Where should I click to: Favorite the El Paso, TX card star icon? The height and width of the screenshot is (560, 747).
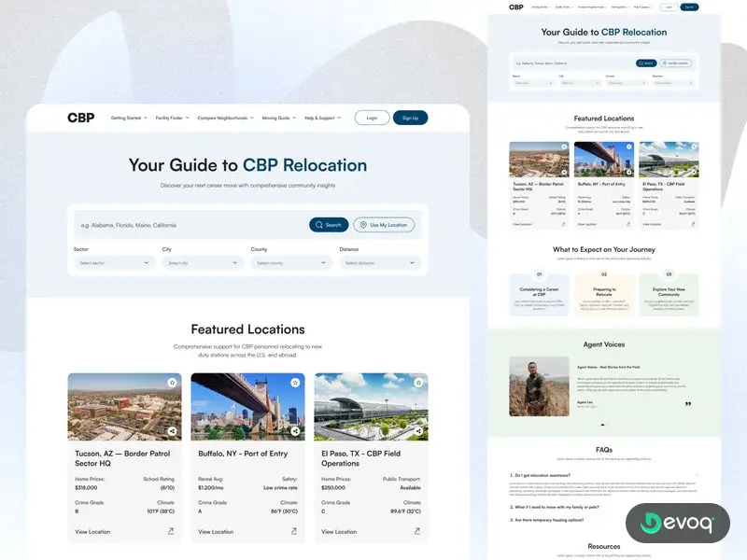[418, 383]
